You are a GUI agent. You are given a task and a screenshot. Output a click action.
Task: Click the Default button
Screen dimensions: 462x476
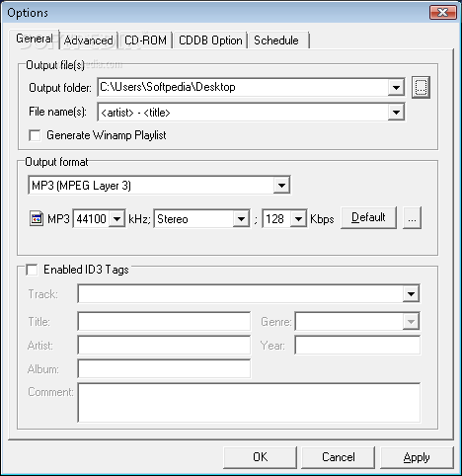(368, 217)
